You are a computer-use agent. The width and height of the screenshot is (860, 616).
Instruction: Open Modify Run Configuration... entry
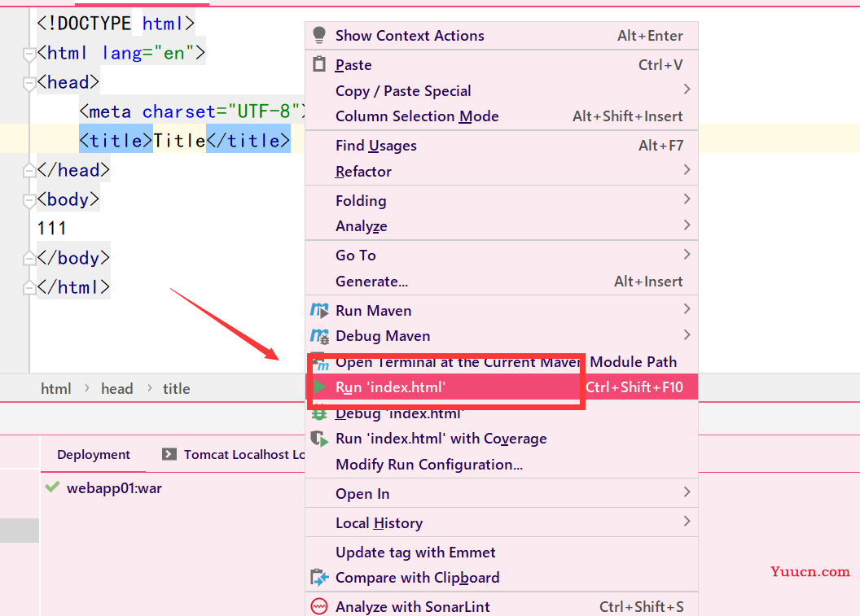502,464
